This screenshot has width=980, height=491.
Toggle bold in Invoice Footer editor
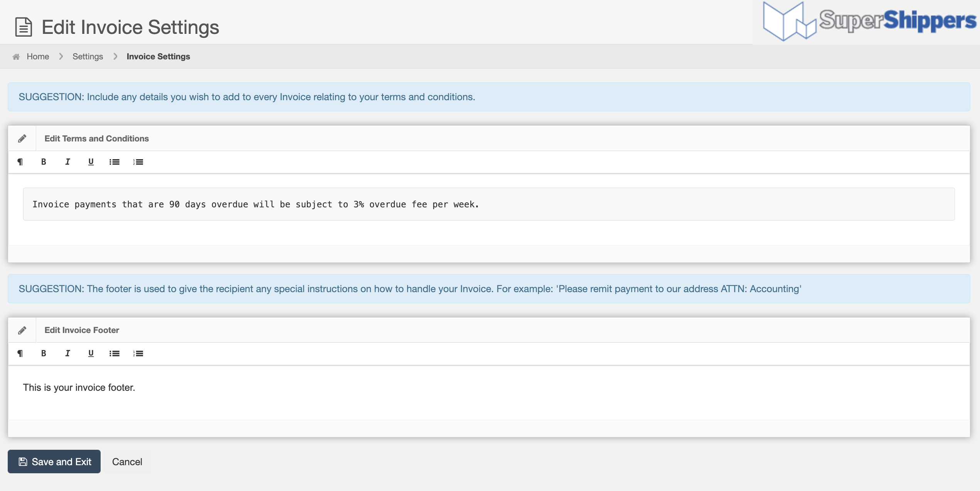[x=44, y=353]
